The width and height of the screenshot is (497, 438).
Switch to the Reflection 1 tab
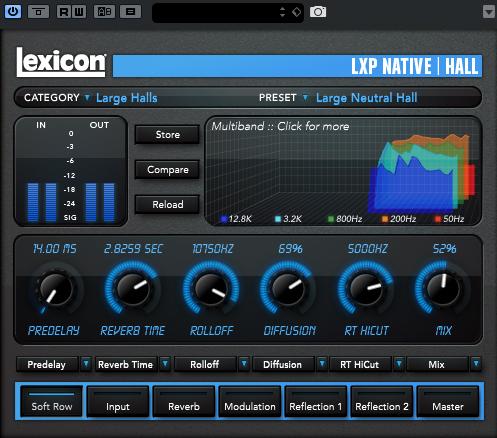point(316,401)
